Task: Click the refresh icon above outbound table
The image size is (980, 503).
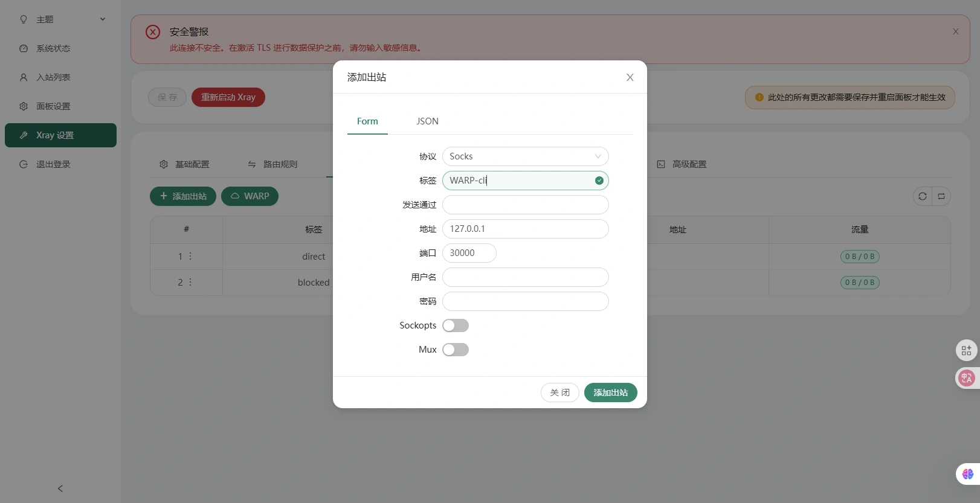Action: [x=922, y=196]
